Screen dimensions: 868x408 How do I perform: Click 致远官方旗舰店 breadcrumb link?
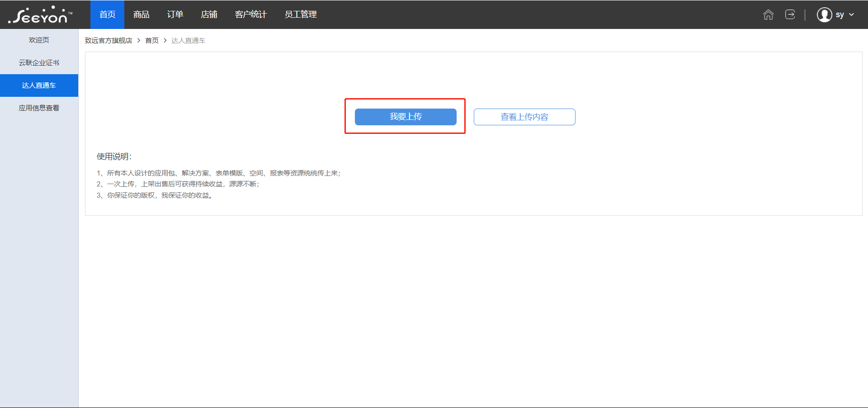click(108, 41)
